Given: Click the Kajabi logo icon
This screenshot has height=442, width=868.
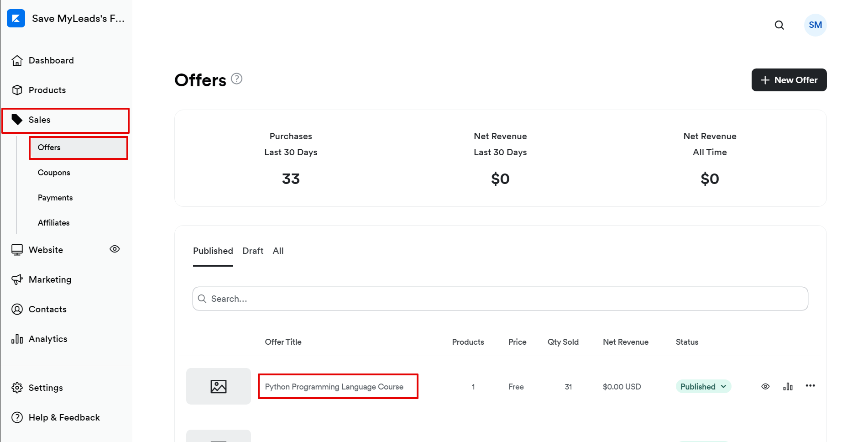Looking at the screenshot, I should click(16, 18).
